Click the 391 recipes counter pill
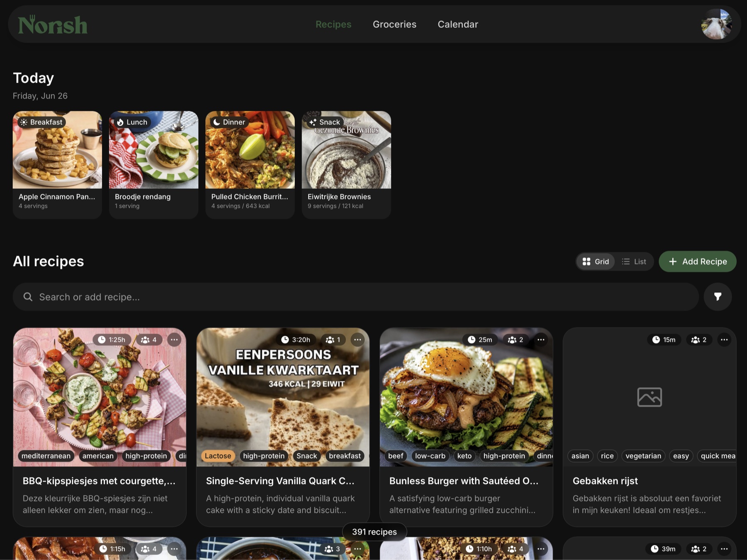The image size is (747, 560). click(x=374, y=532)
